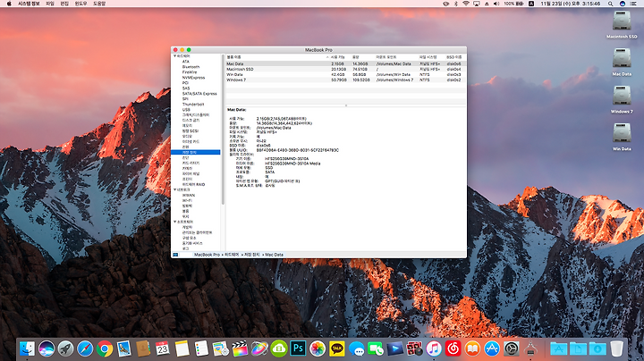644x361 pixels.
Task: Open volume control in menu bar
Action: [x=496, y=4]
